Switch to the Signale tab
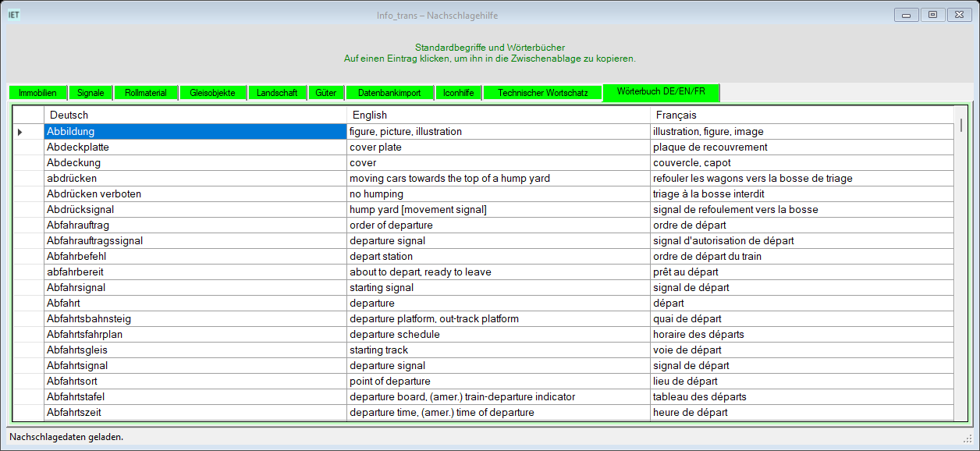980x451 pixels. 91,93
